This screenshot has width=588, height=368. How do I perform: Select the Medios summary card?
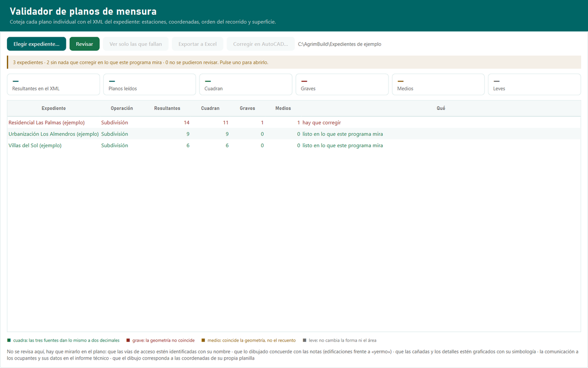[x=438, y=84]
